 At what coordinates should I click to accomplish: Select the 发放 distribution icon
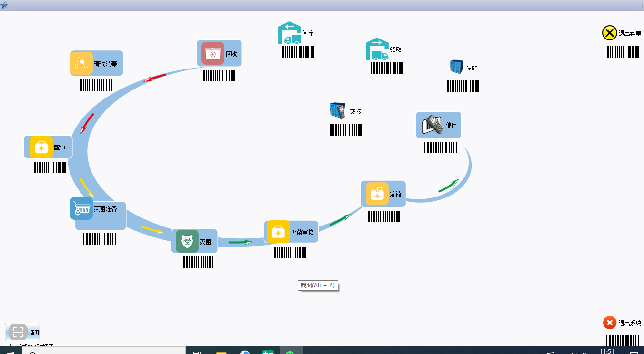coord(377,194)
